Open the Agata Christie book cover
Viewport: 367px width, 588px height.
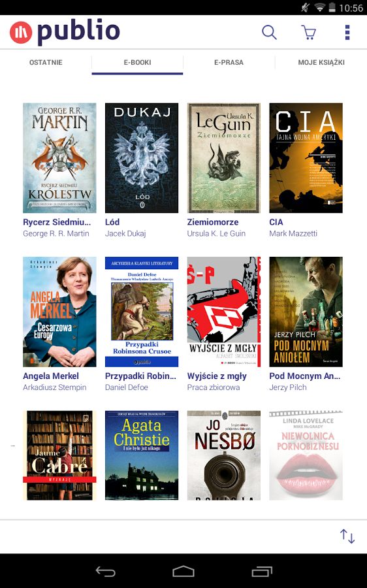pos(142,455)
